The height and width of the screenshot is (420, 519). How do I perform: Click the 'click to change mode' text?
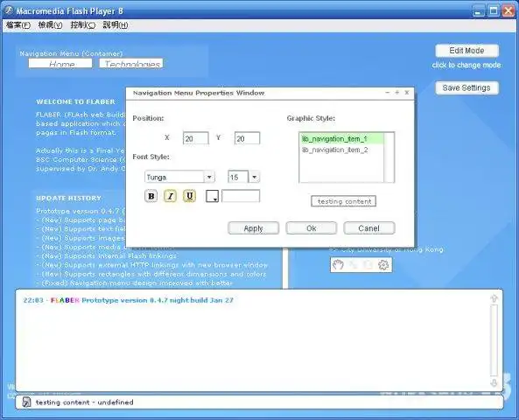pos(466,65)
